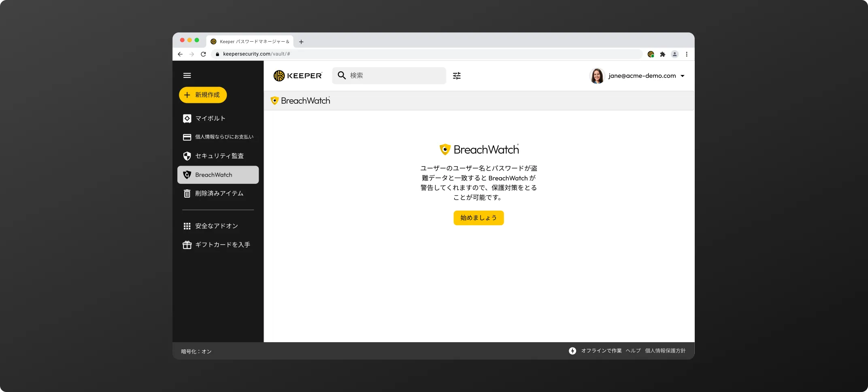Open the extensions puzzle icon
Screen dimensions: 868x392
(x=663, y=54)
